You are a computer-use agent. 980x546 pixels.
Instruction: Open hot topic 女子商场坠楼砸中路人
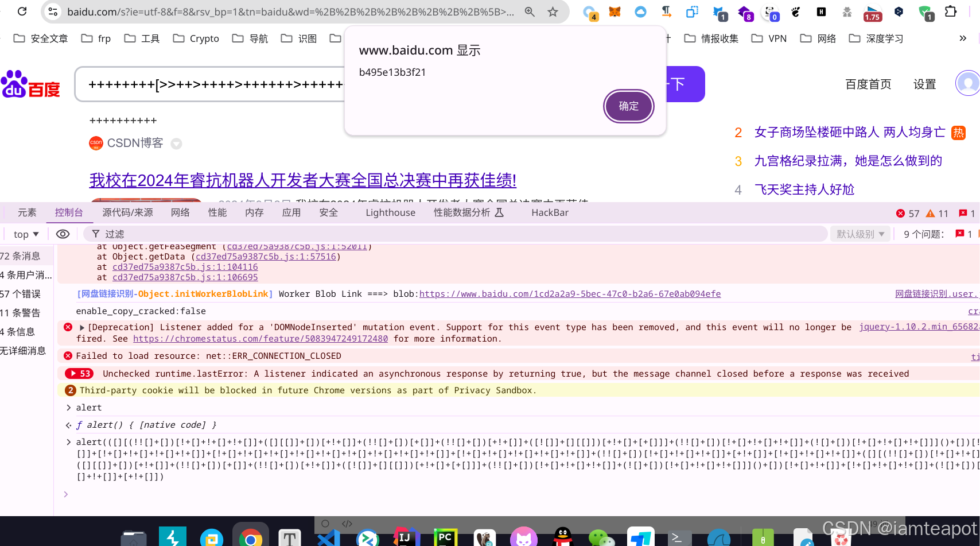(849, 133)
